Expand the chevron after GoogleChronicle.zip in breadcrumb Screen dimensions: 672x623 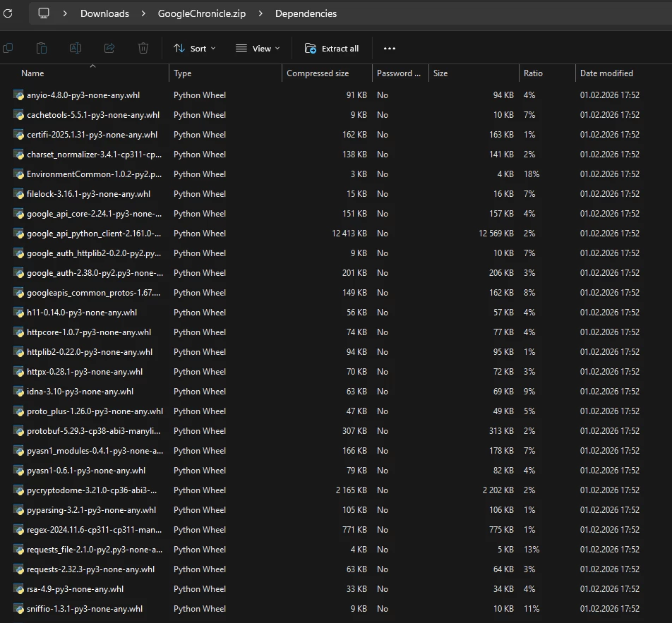(260, 13)
